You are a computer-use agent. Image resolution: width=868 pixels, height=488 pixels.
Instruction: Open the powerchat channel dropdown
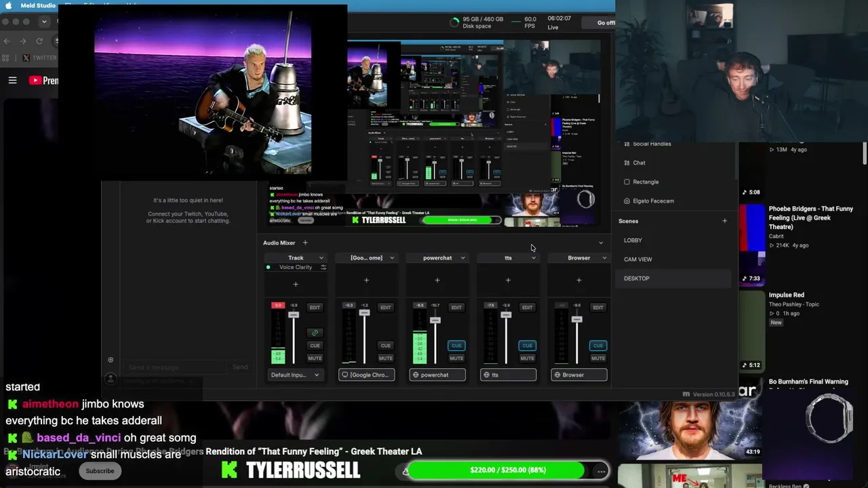click(x=463, y=258)
